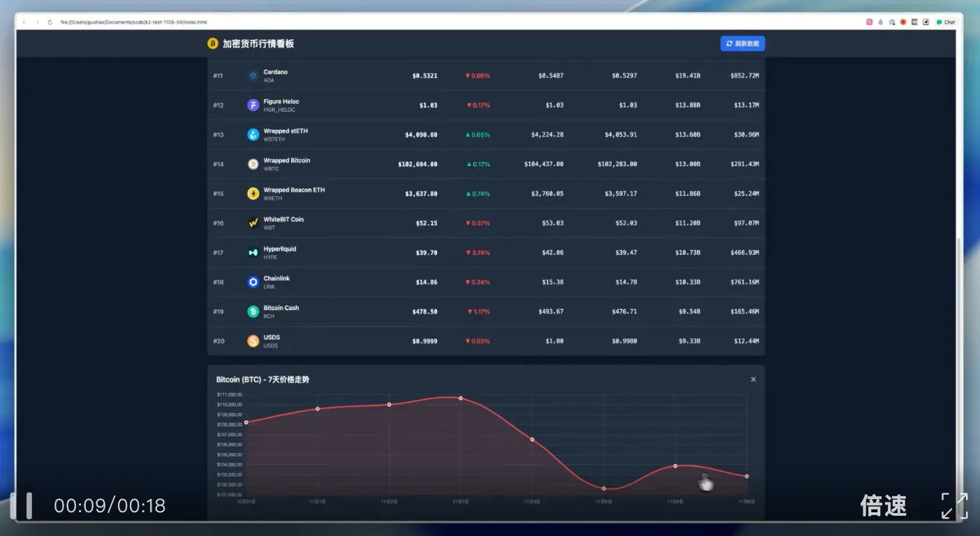This screenshot has height=536, width=980.
Task: Click the Cardano coin icon
Action: [x=253, y=75]
